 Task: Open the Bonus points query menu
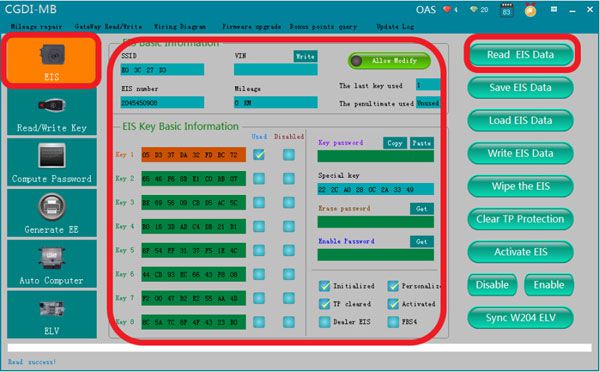[323, 27]
